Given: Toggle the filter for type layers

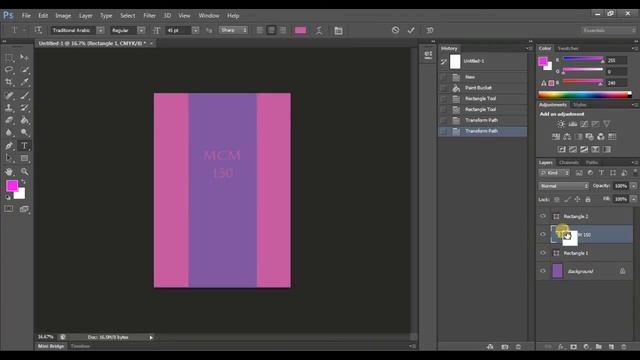Looking at the screenshot, I should (x=601, y=173).
